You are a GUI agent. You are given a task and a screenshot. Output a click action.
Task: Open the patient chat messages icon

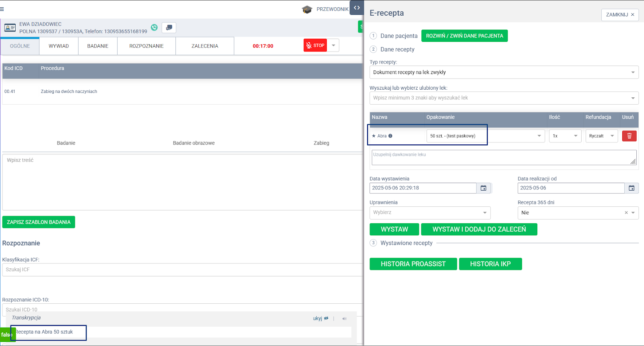point(169,27)
